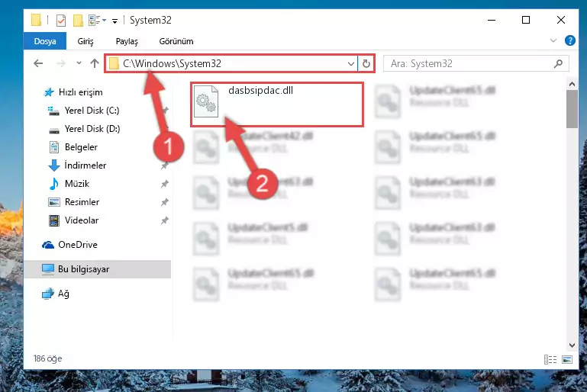Expand address bar history dropdown
587x392 pixels.
tap(351, 64)
